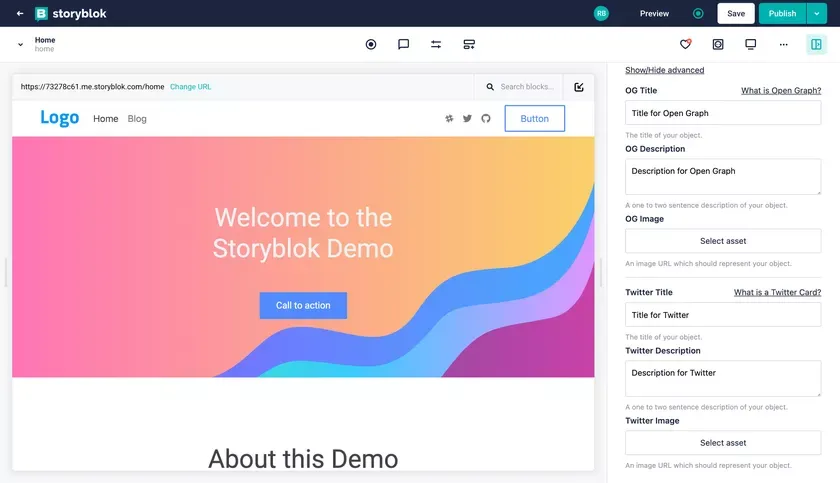Viewport: 840px width, 483px height.
Task: Click the Call to action button
Action: 303,305
